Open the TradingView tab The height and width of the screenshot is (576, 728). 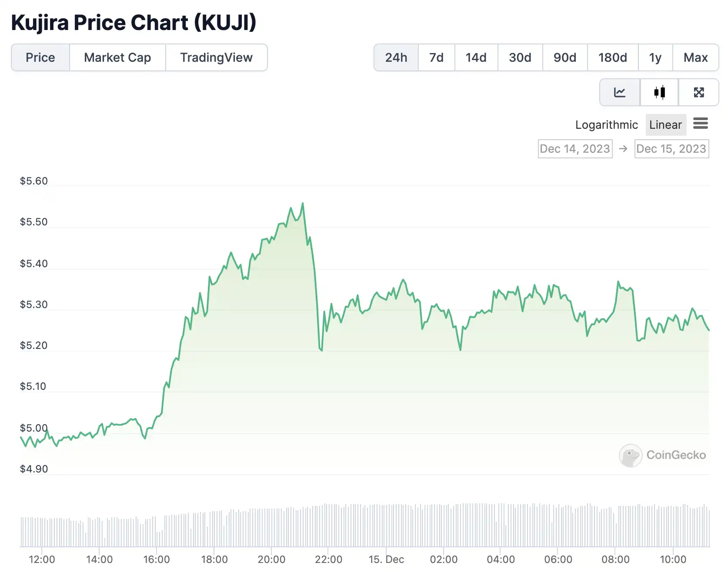tap(216, 57)
